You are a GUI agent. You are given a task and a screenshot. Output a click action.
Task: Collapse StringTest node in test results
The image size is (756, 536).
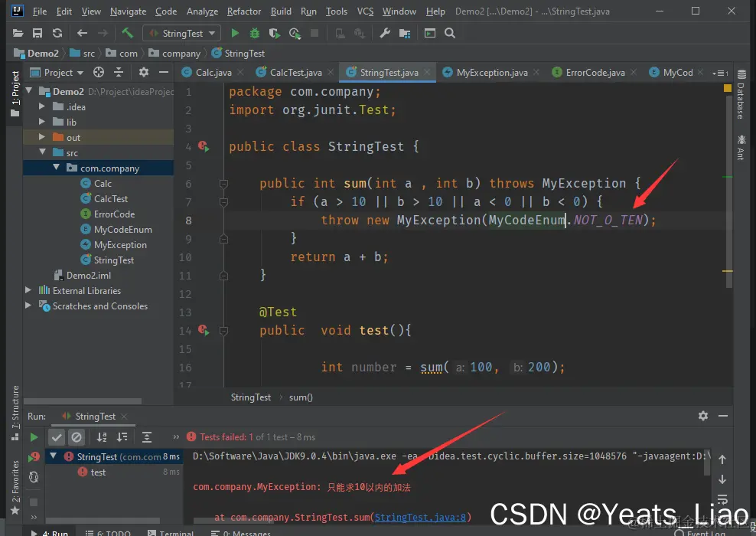point(54,456)
